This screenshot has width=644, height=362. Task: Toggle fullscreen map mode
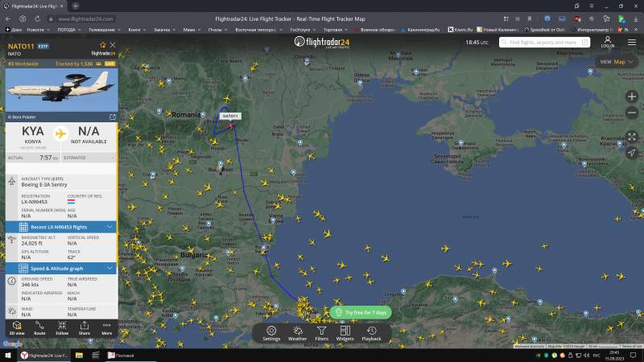pos(632,137)
